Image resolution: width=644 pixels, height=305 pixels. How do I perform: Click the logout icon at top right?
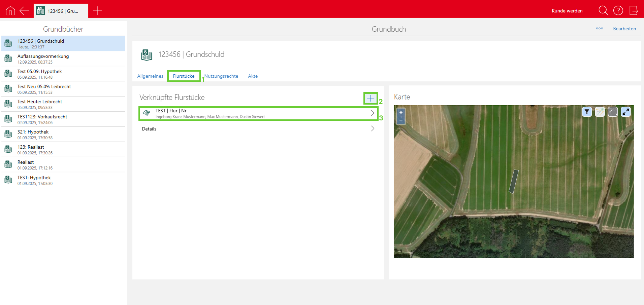coord(634,11)
